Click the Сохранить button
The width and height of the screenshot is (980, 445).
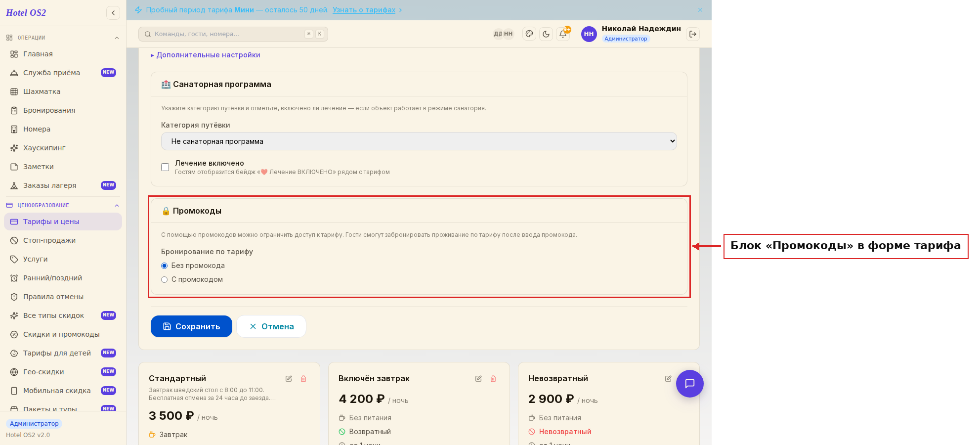point(191,326)
